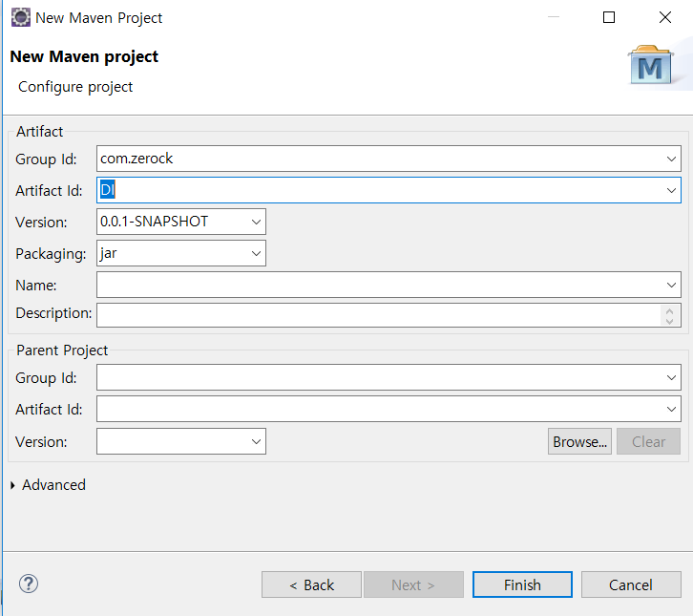Click the Eclipse icon in title bar
693x616 pixels.
coord(21,18)
